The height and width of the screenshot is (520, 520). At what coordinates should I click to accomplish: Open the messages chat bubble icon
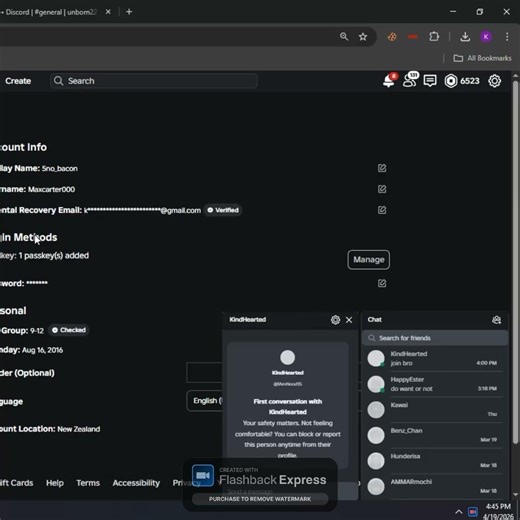(430, 81)
